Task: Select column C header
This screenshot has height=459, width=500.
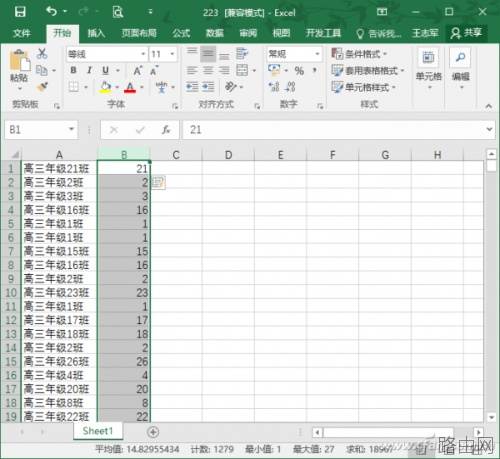Action: [176, 155]
